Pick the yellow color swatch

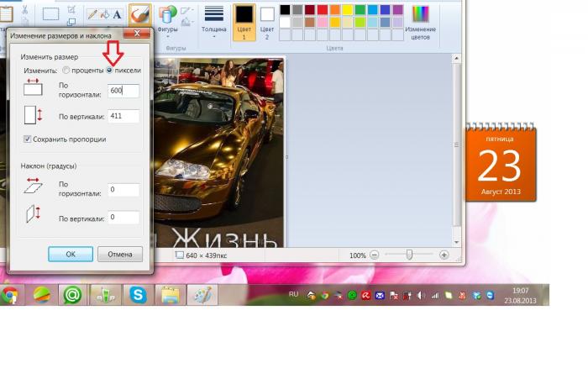pyautogui.click(x=348, y=10)
